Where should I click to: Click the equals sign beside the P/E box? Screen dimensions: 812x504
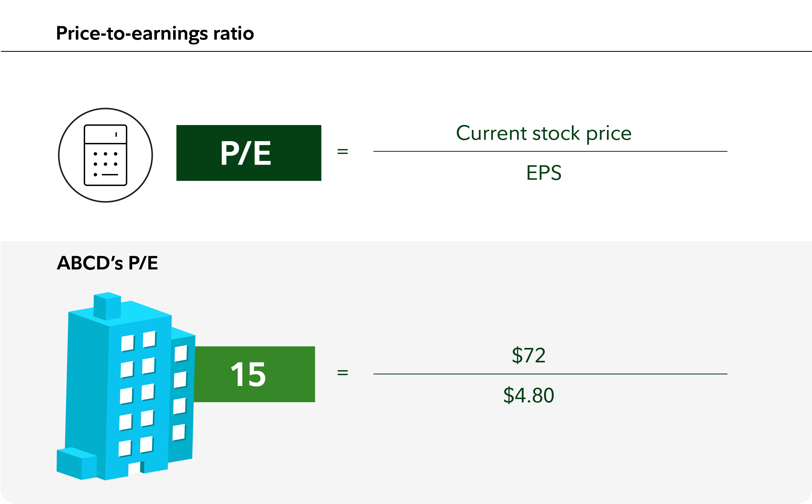[343, 152]
